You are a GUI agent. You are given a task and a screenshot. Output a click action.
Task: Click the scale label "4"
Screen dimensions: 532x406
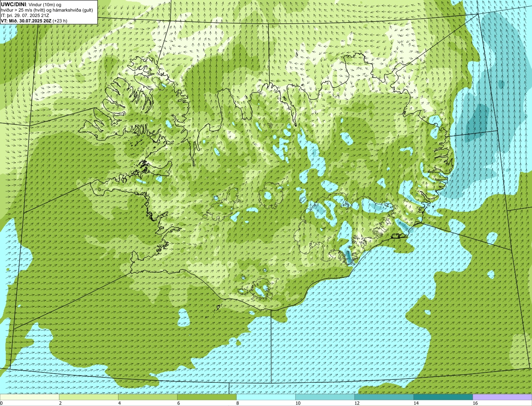coord(119,403)
